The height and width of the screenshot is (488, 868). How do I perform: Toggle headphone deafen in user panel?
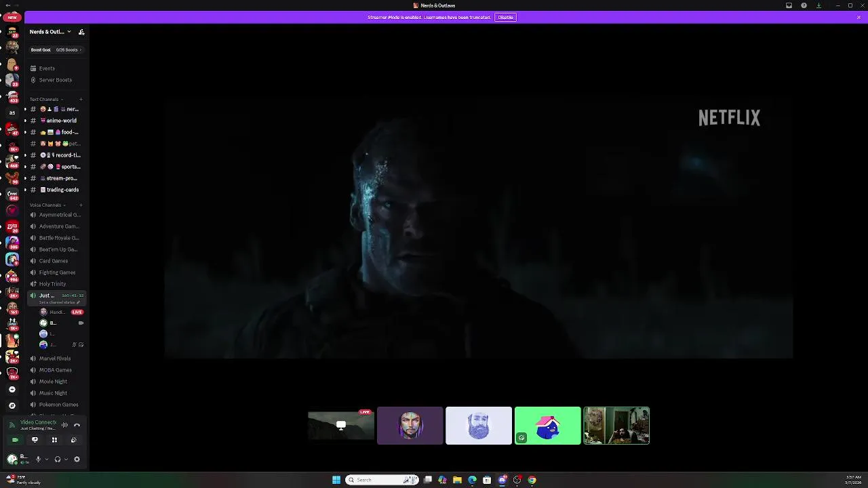click(x=58, y=459)
